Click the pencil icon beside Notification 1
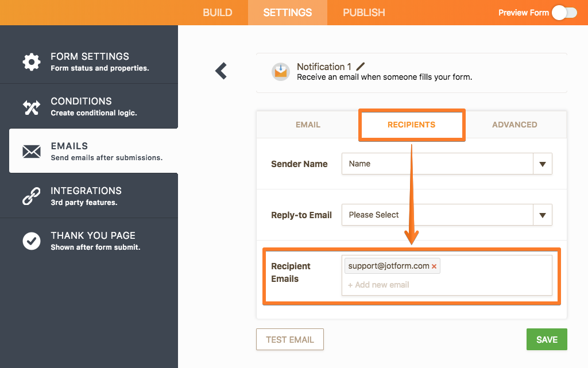 [x=361, y=67]
